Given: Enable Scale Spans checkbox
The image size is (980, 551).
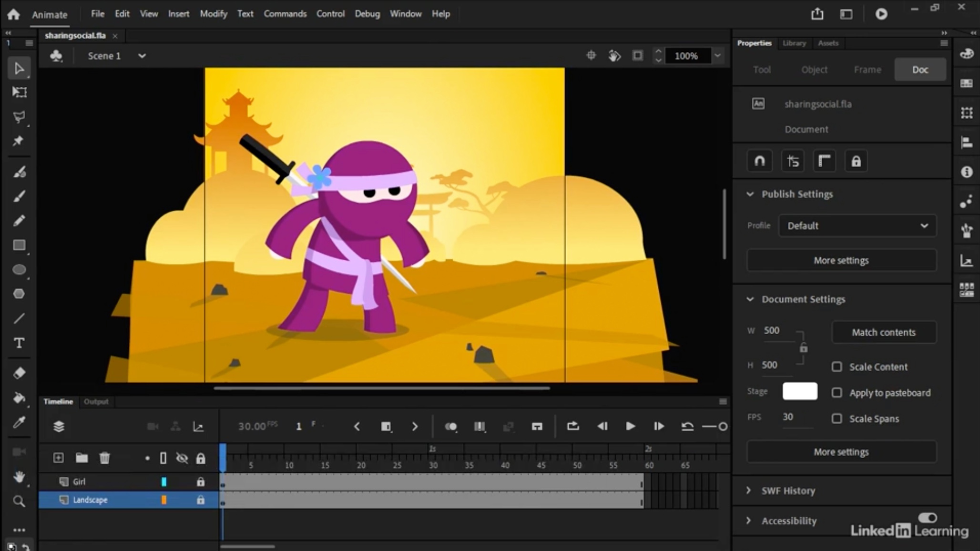Looking at the screenshot, I should point(837,418).
